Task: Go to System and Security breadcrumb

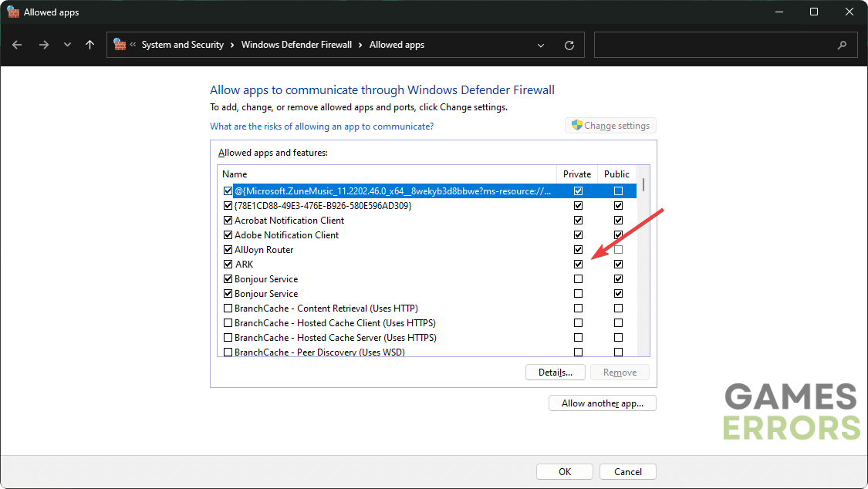Action: pyautogui.click(x=182, y=45)
